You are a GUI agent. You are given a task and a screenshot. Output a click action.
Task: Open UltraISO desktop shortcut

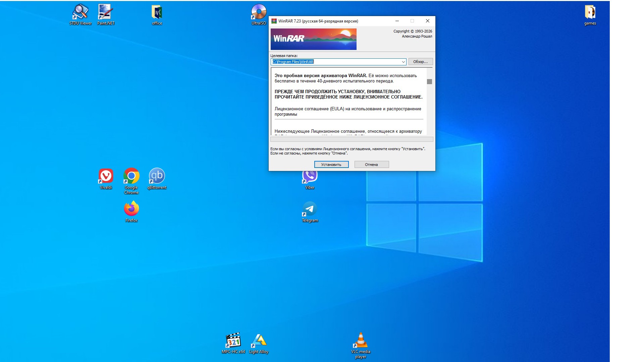(259, 14)
